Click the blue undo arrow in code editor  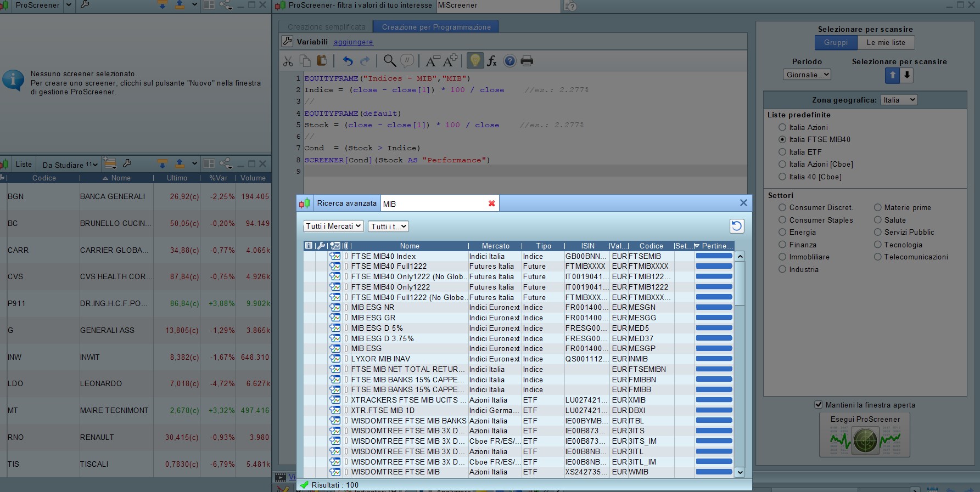(x=348, y=61)
